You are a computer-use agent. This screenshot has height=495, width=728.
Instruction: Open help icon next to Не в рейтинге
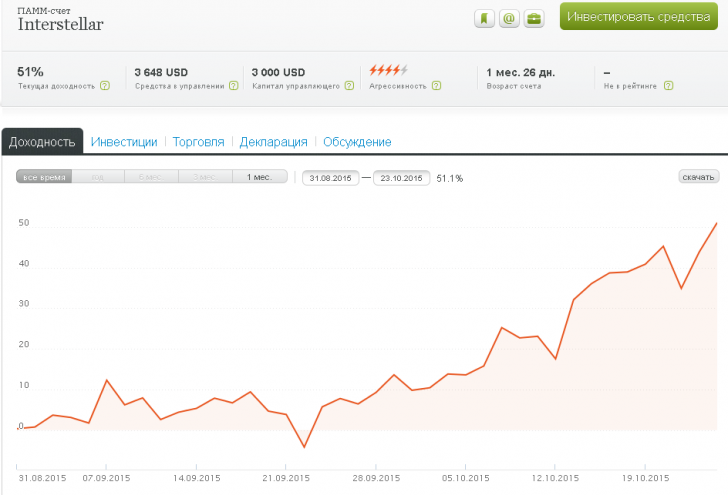[x=668, y=86]
